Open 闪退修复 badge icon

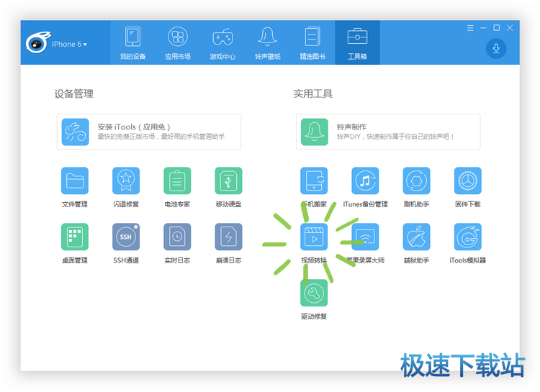126,181
